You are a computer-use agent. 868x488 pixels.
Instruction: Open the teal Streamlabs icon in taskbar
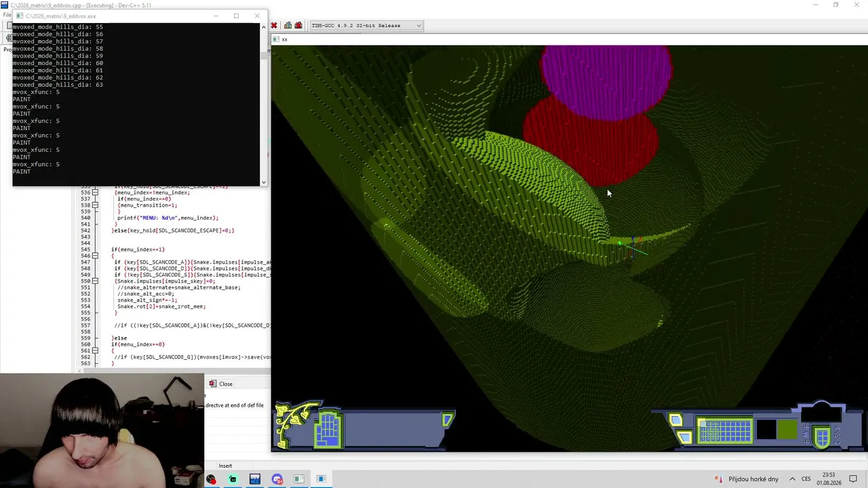[233, 479]
